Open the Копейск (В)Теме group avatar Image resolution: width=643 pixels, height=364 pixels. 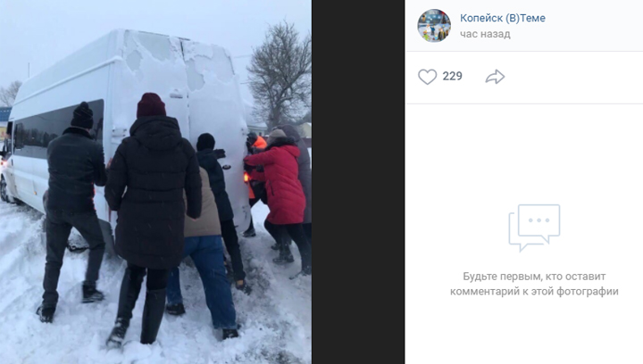click(434, 25)
